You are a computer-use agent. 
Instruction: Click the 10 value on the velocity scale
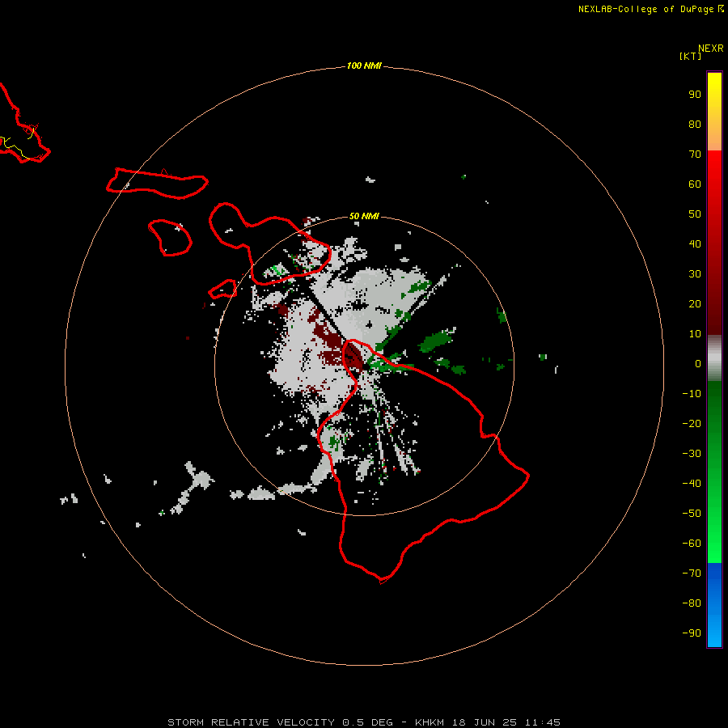click(x=695, y=334)
